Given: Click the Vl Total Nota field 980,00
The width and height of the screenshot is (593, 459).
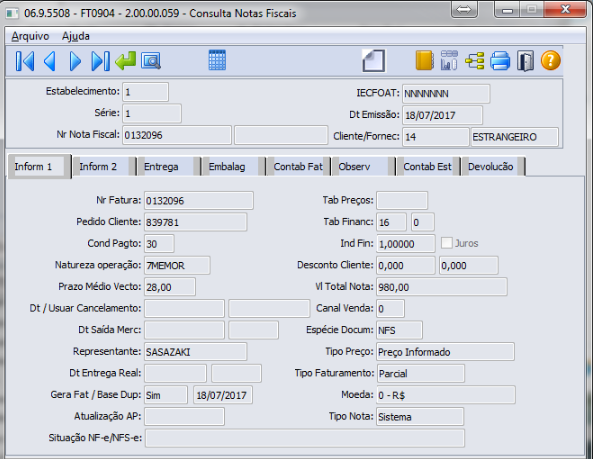Looking at the screenshot, I should pos(442,287).
